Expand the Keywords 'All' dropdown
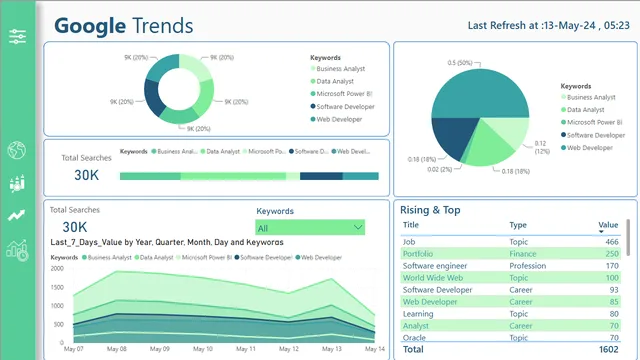The image size is (640, 360). pos(310,228)
